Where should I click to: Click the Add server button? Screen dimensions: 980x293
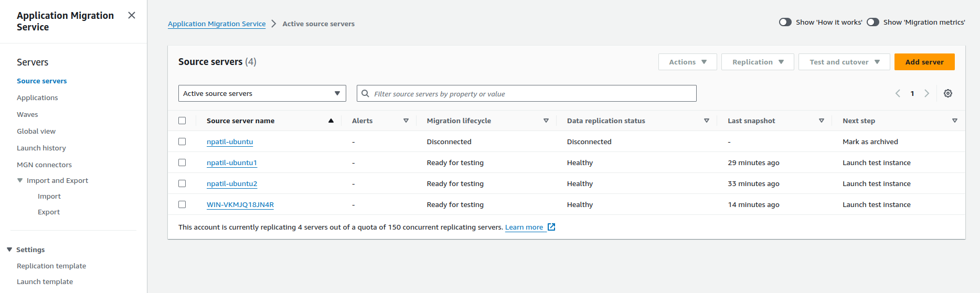(924, 62)
